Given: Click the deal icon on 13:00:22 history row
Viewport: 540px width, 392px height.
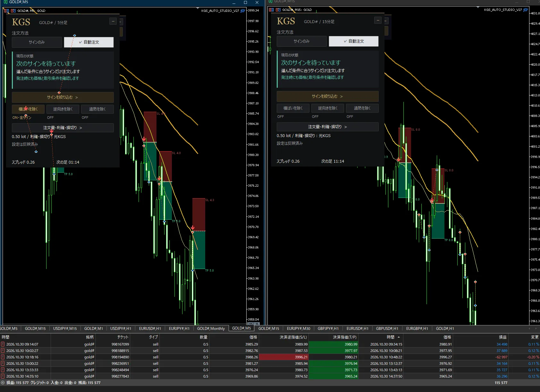Looking at the screenshot, I should pyautogui.click(x=3, y=363).
